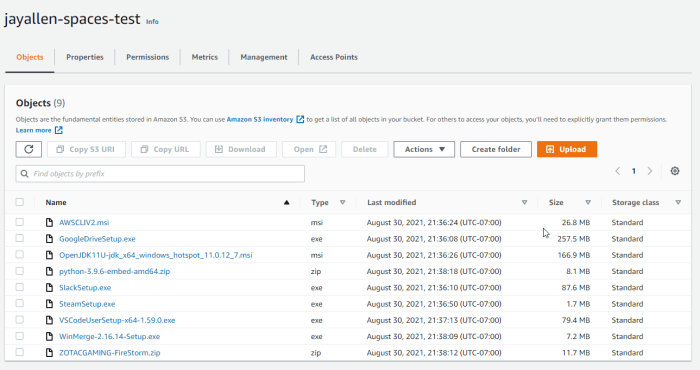This screenshot has width=700, height=370.
Task: Open the WinMerge-2.16.14-Setup.exe link
Action: [x=109, y=337]
